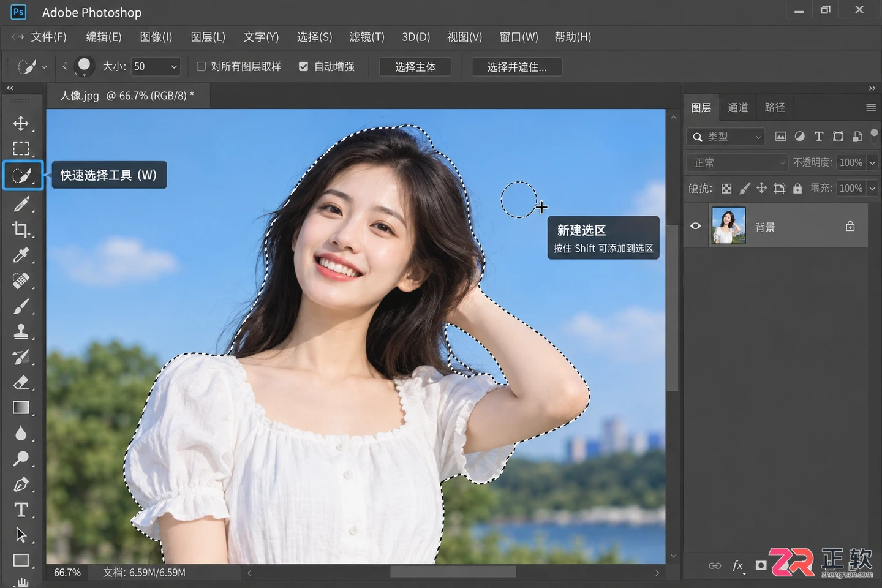Toggle lock transparent pixels
The image size is (882, 588).
726,189
